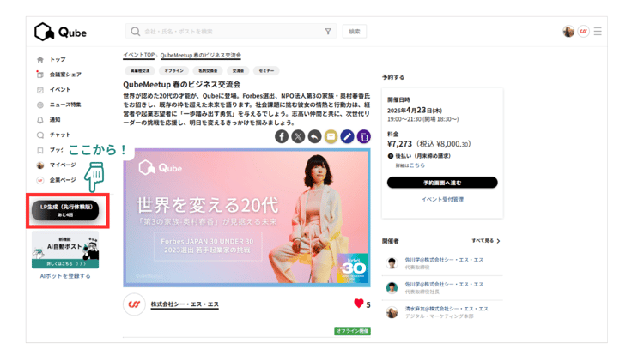Open 通知 notifications in the sidebar
The image size is (644, 361).
[55, 120]
